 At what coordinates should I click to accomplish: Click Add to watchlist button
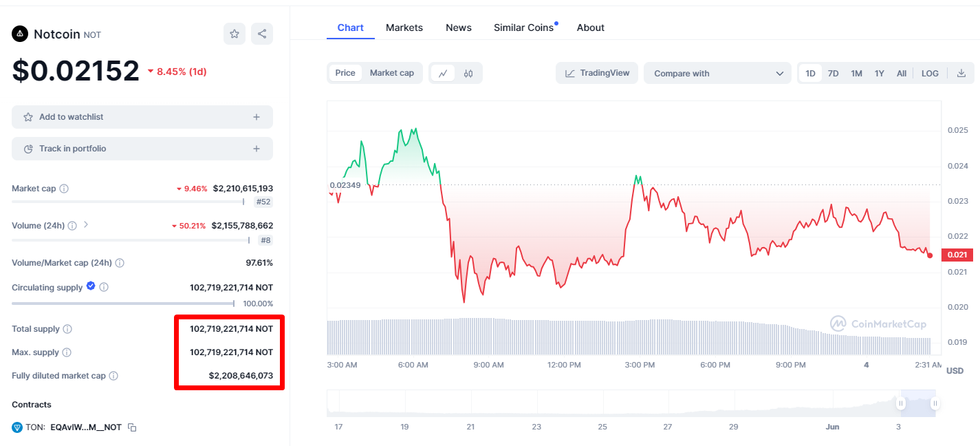(x=142, y=117)
